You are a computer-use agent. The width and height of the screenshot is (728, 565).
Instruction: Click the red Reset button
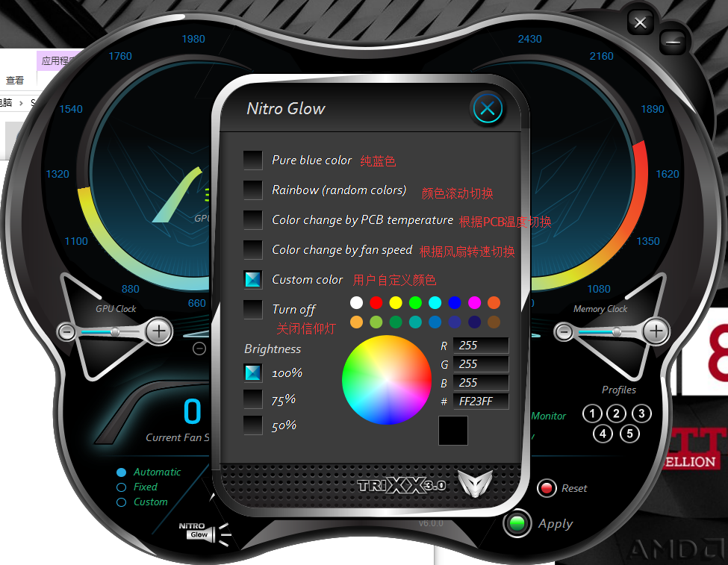[547, 488]
